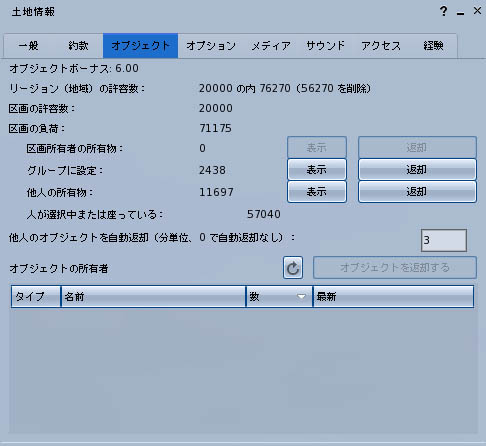Refresh the object owners list
This screenshot has width=486, height=446.
pyautogui.click(x=293, y=268)
